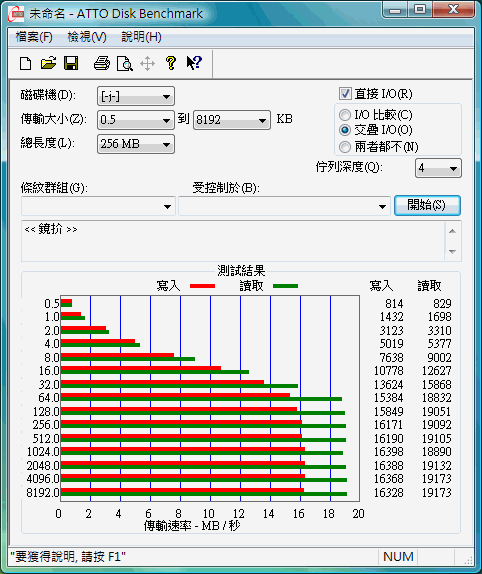The width and height of the screenshot is (482, 574).
Task: Toggle the 直接 I/O(R) checkbox
Action: [x=345, y=94]
